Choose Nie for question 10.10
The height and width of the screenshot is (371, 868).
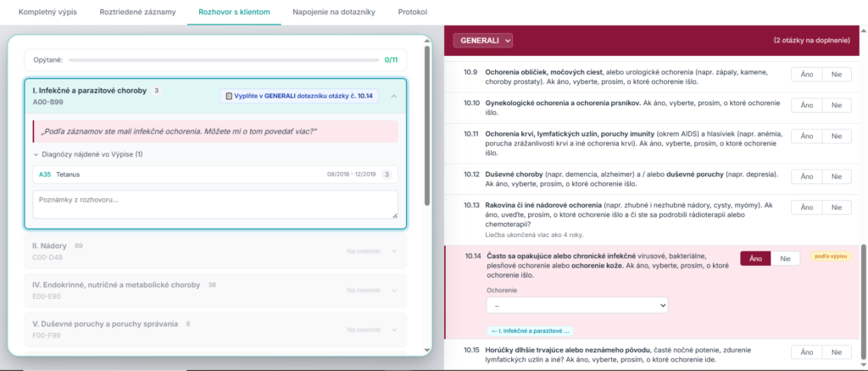837,106
